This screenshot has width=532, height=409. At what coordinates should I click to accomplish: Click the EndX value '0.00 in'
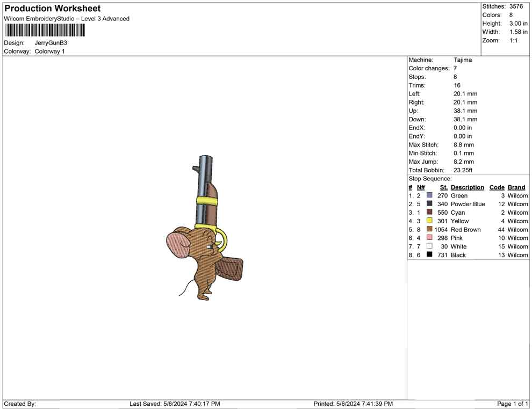coord(463,128)
